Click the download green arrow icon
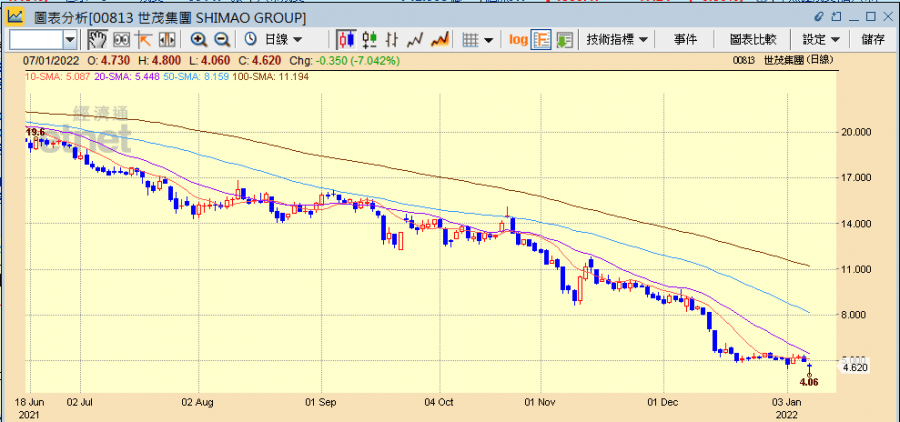900x422 pixels. (564, 40)
